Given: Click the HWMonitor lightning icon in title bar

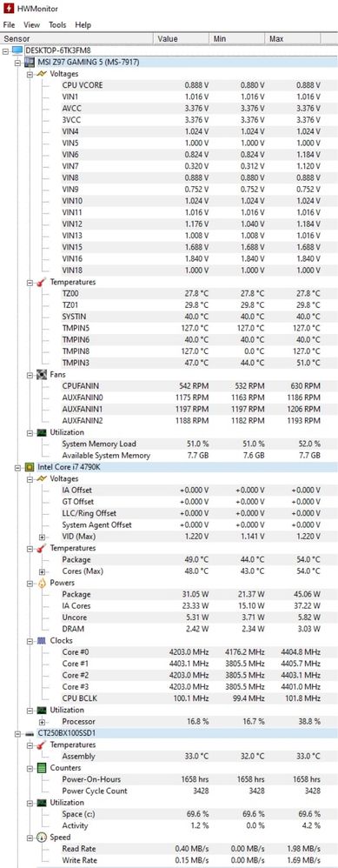Looking at the screenshot, I should (8, 9).
